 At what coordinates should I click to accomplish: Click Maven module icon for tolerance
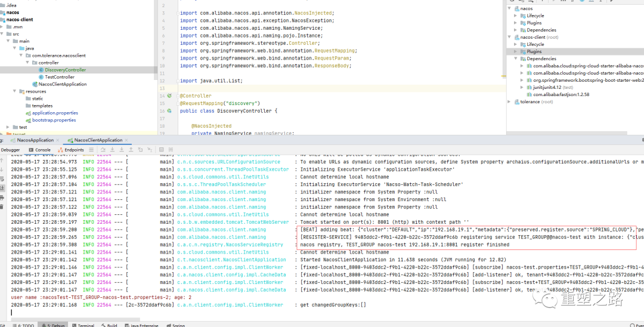point(516,101)
